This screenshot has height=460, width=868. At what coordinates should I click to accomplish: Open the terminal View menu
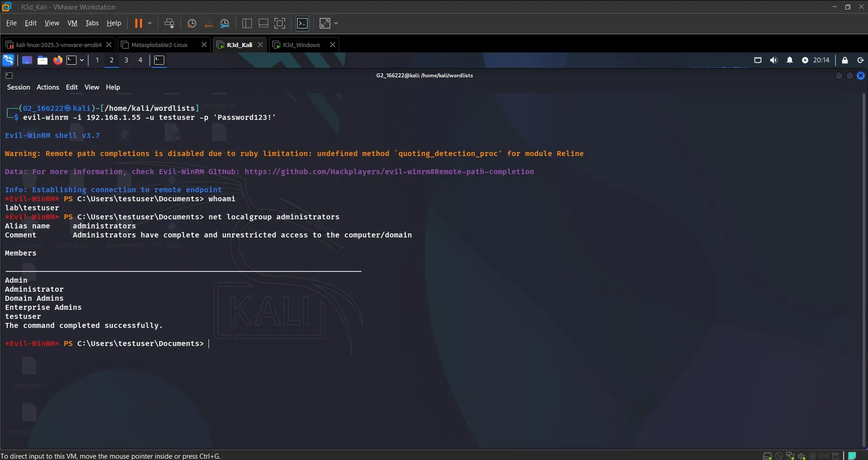click(92, 87)
